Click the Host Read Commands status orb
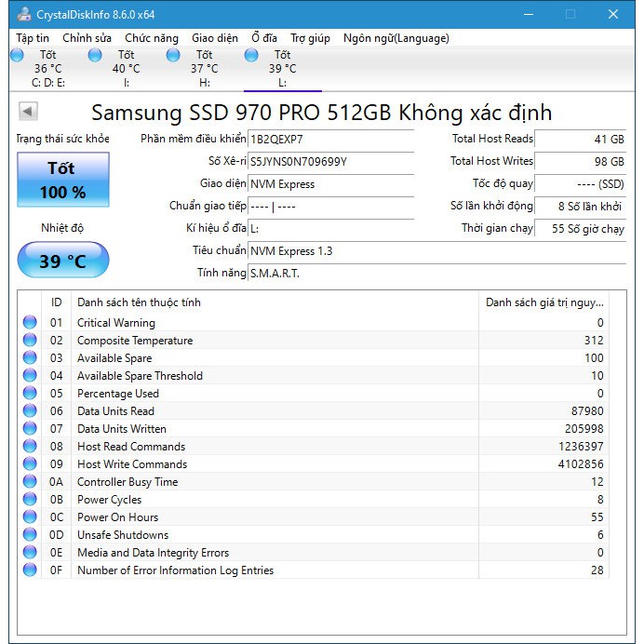Viewport: 644px width, 644px height. click(30, 446)
